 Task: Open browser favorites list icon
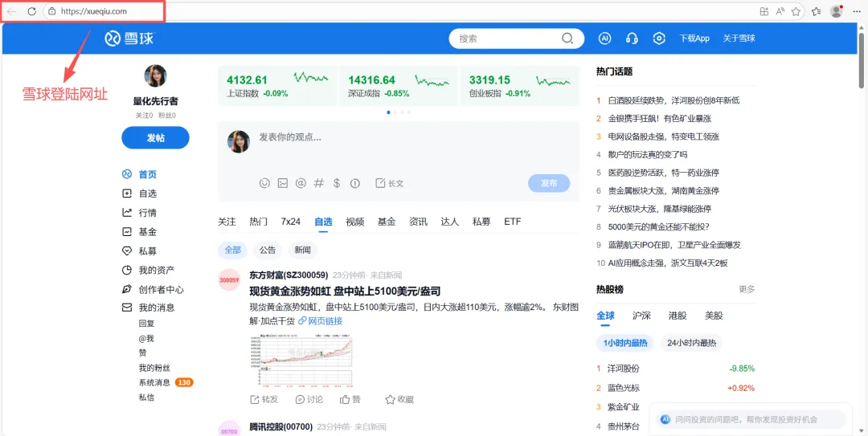tap(817, 11)
